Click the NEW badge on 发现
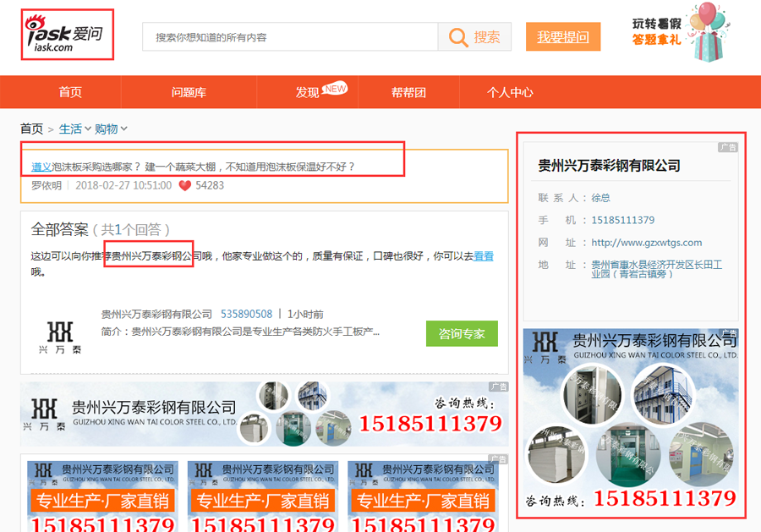This screenshot has height=532, width=761. (x=335, y=88)
